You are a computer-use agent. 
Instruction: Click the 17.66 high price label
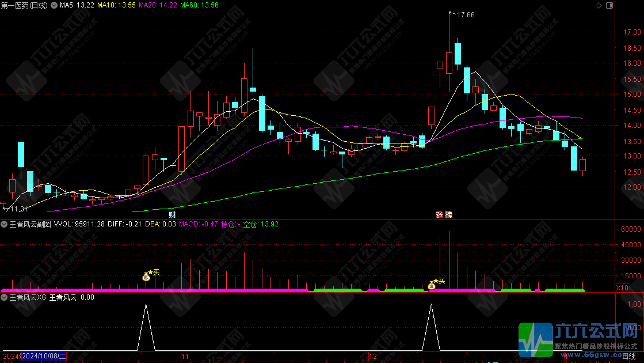point(465,15)
